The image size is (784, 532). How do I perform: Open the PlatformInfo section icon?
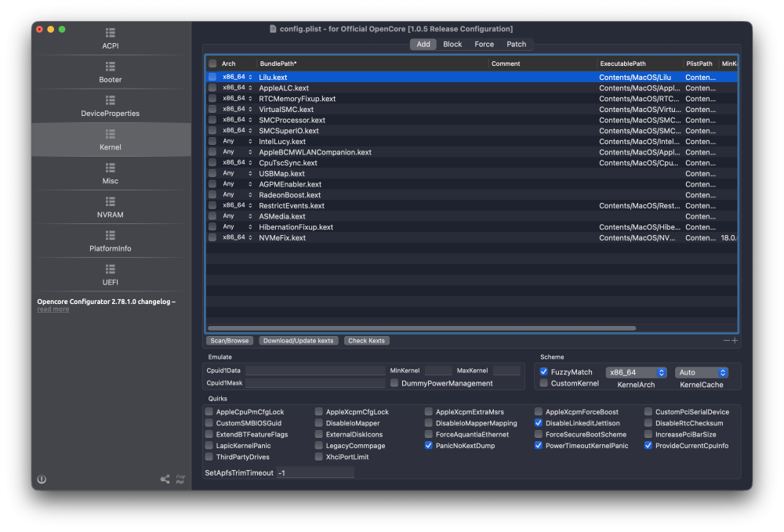coord(111,235)
